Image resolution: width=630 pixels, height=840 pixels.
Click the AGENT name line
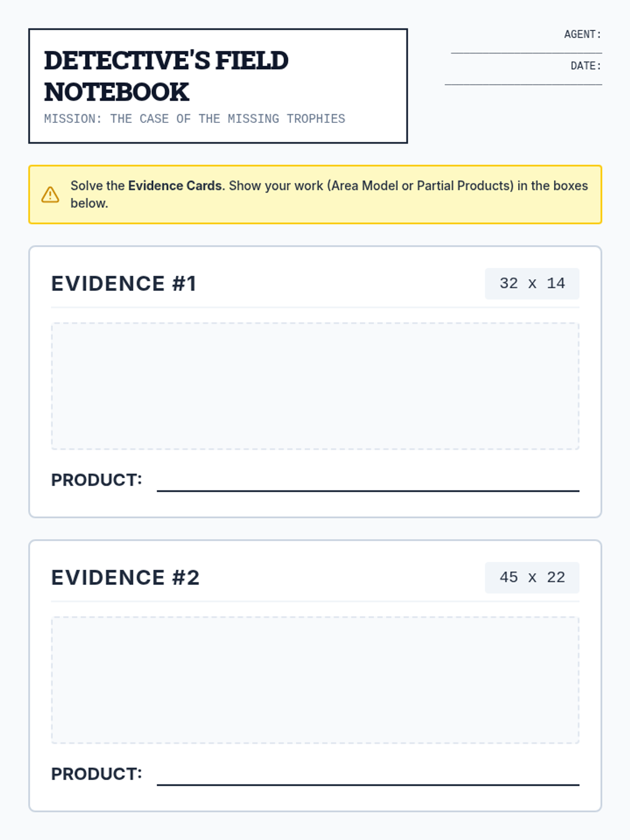pos(526,52)
